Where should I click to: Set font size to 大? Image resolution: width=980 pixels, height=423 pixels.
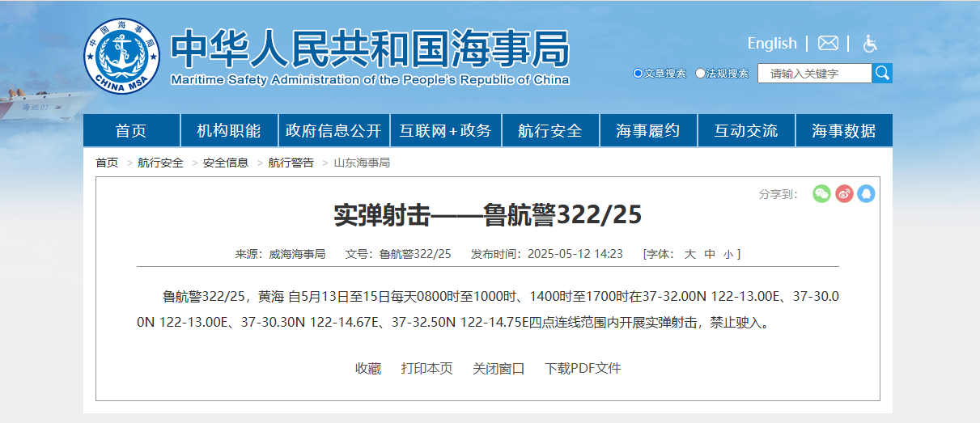pos(690,254)
